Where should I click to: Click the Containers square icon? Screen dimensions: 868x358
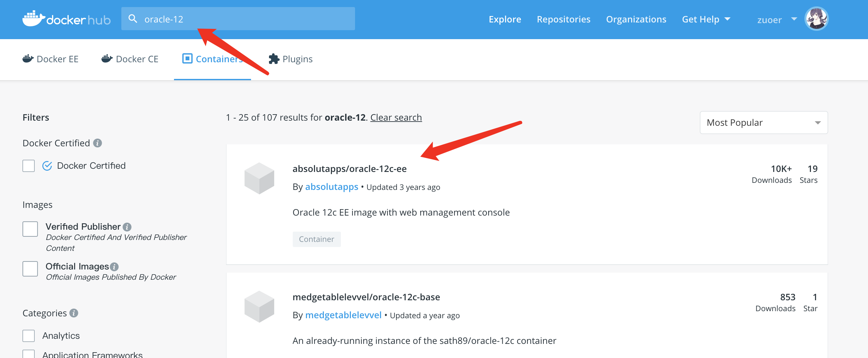pos(187,59)
